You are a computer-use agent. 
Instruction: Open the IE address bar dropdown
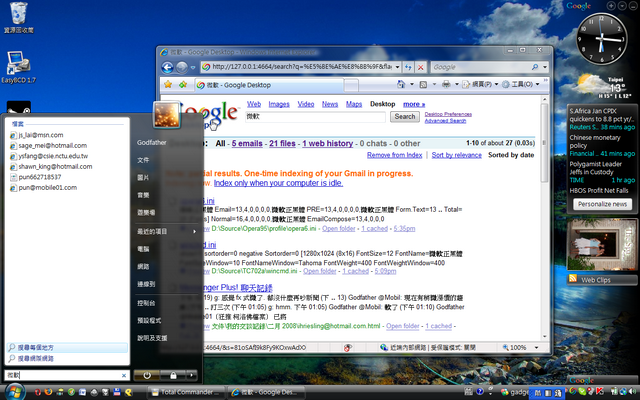(x=397, y=67)
